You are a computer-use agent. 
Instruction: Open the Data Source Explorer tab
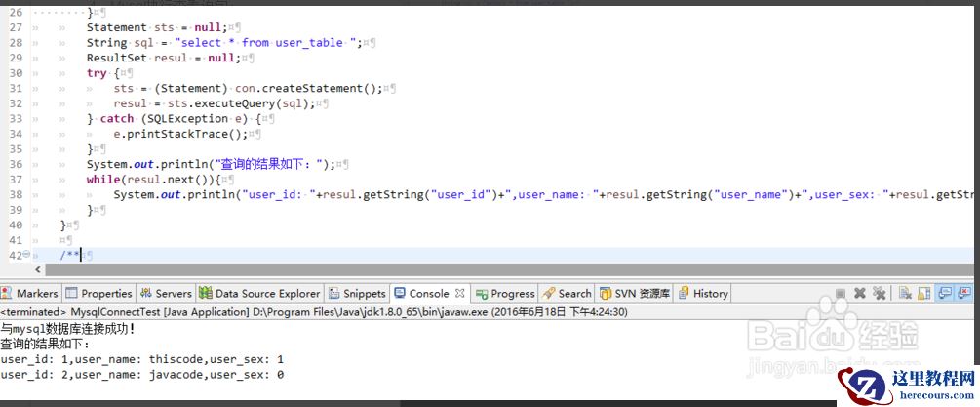260,293
